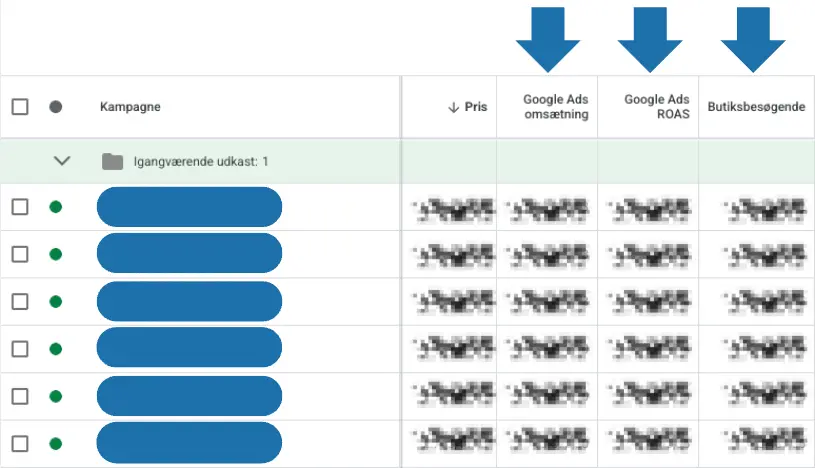815x468 pixels.
Task: Click the Google Ads omsætning column header
Action: pos(555,107)
